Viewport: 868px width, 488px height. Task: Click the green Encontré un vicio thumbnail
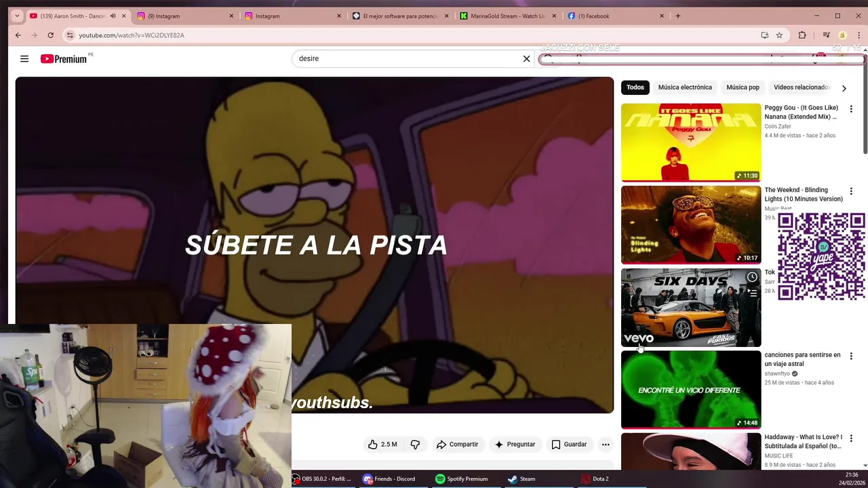pos(691,390)
